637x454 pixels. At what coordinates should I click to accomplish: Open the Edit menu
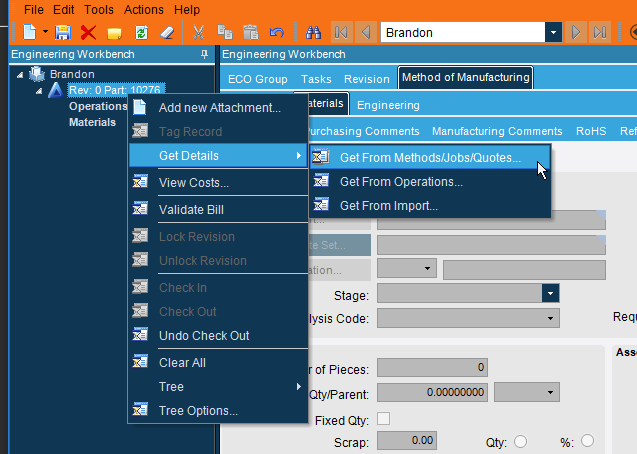click(x=64, y=9)
